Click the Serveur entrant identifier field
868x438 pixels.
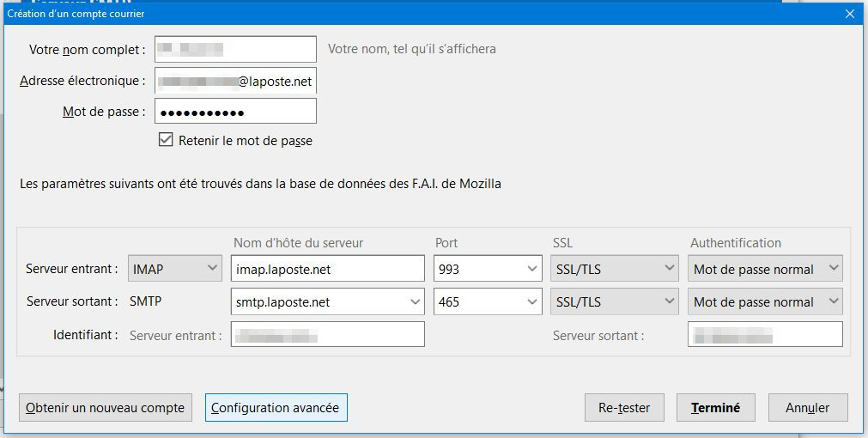[x=328, y=334]
